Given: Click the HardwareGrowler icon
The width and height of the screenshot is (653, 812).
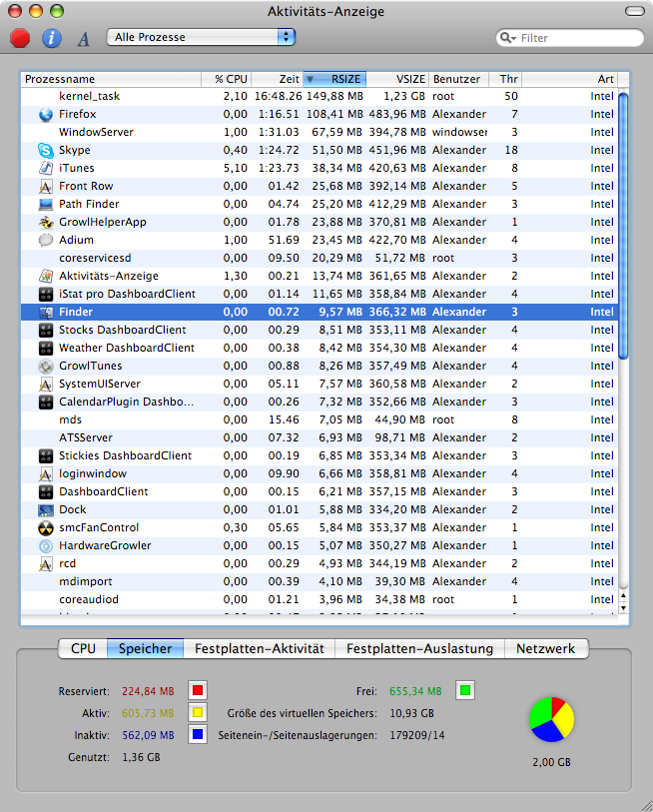Looking at the screenshot, I should (x=46, y=545).
